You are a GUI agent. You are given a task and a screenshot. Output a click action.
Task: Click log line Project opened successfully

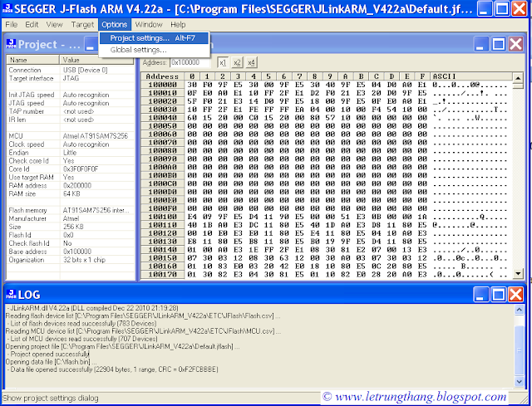[x=48, y=355]
